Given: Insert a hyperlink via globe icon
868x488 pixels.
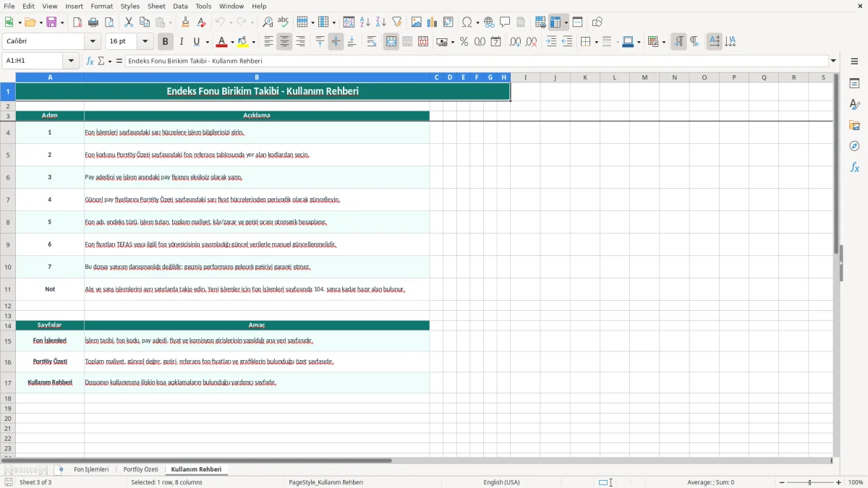Looking at the screenshot, I should 489,22.
